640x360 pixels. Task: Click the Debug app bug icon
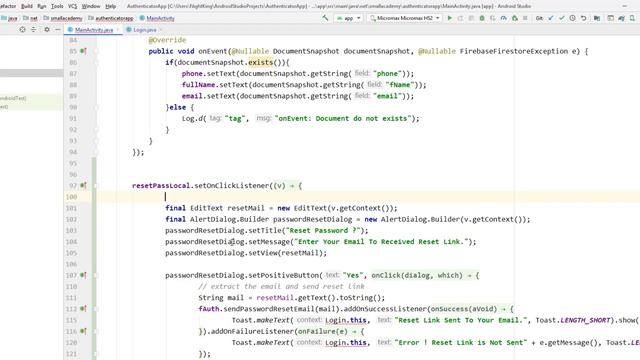tap(482, 18)
